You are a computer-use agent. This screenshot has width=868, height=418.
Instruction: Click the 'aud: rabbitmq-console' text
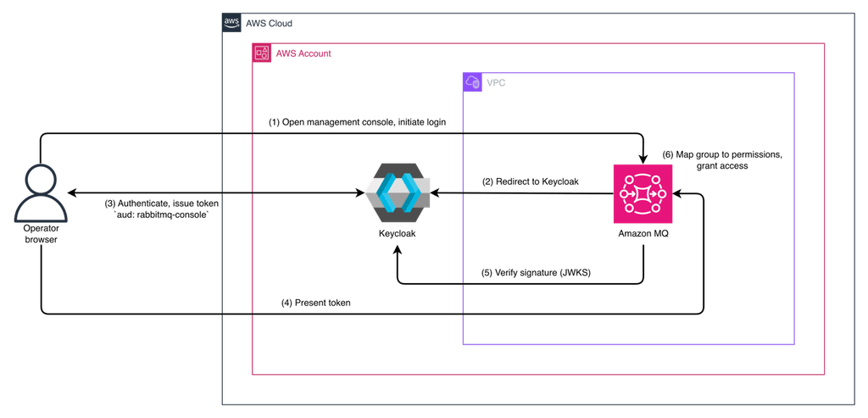tap(161, 215)
